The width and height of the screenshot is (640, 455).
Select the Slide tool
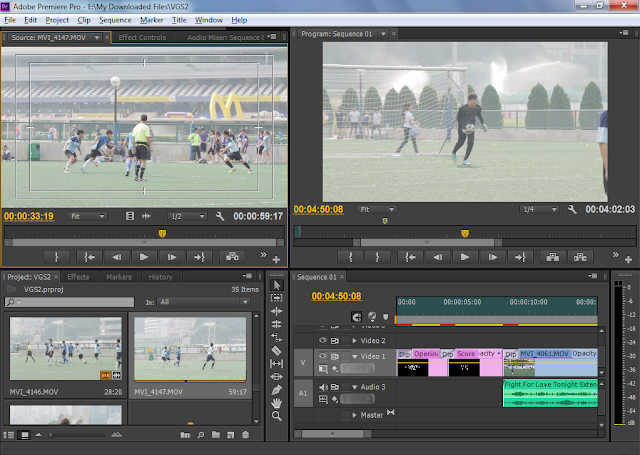click(277, 376)
